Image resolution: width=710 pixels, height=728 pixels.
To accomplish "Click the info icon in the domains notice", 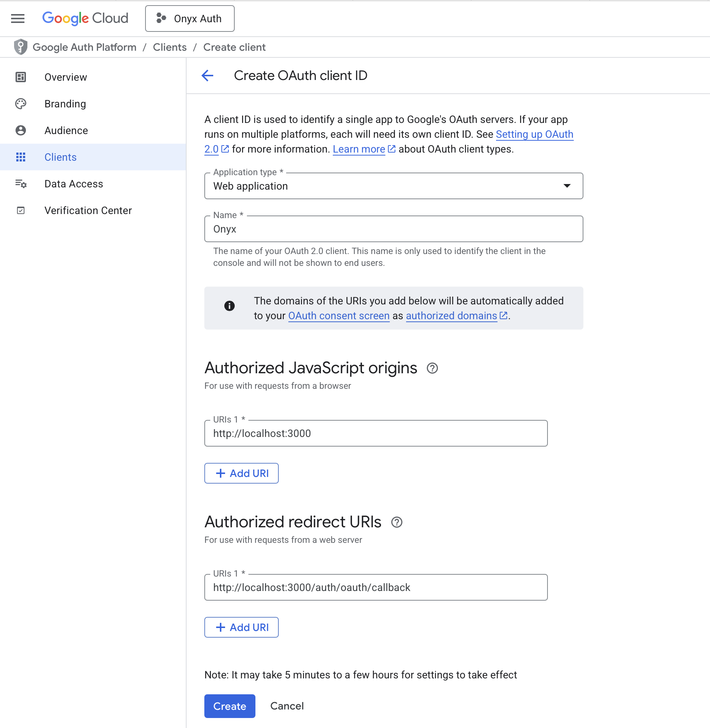I will pos(230,306).
